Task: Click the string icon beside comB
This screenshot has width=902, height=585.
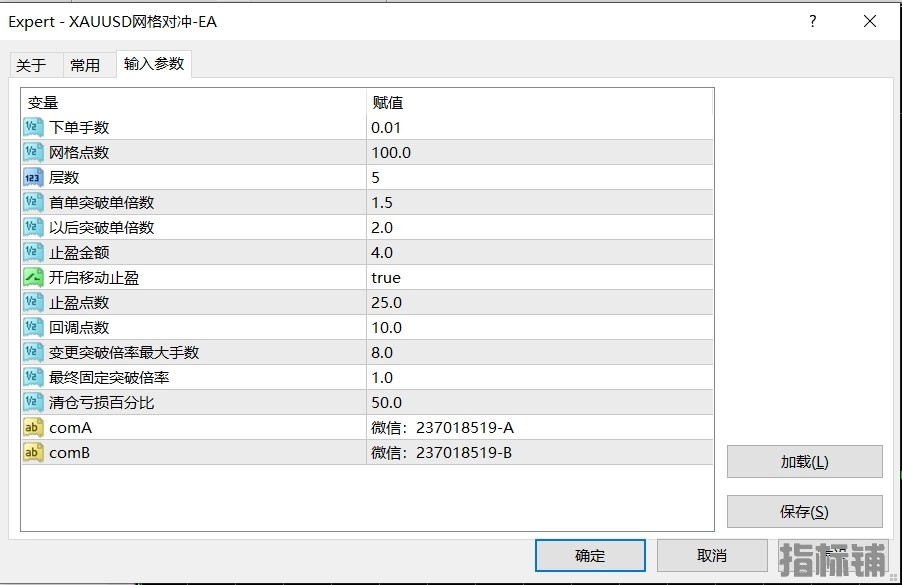Action: coord(33,453)
